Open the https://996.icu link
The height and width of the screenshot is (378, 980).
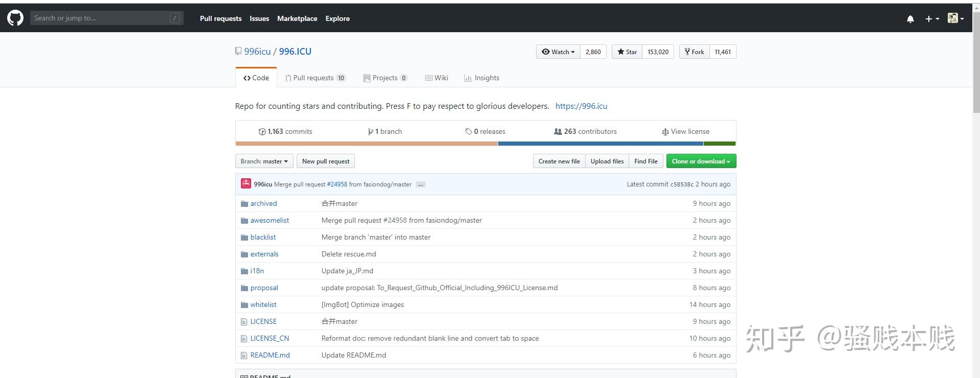(581, 106)
